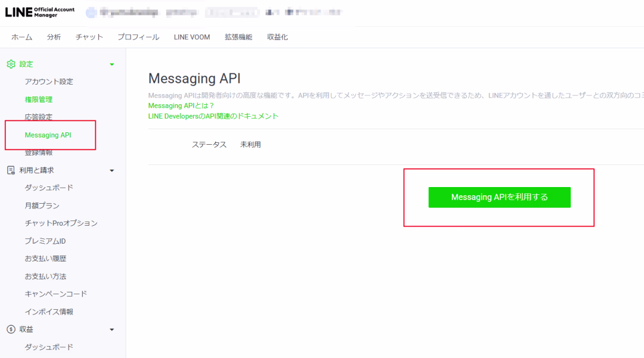This screenshot has height=358, width=644.
Task: Open the LINE VOOM tab
Action: (192, 37)
